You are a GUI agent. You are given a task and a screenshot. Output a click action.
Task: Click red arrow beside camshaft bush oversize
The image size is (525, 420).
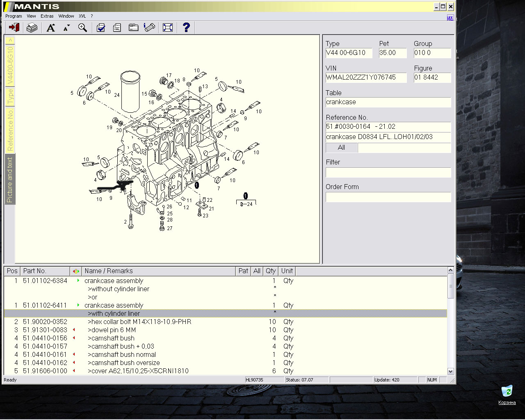coord(74,363)
